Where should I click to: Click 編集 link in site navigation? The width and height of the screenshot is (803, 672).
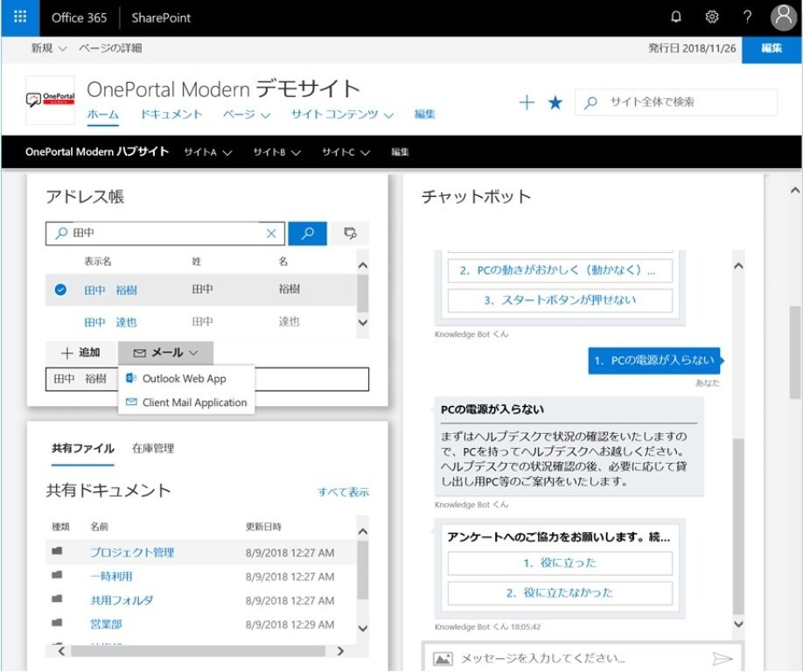pyautogui.click(x=424, y=115)
